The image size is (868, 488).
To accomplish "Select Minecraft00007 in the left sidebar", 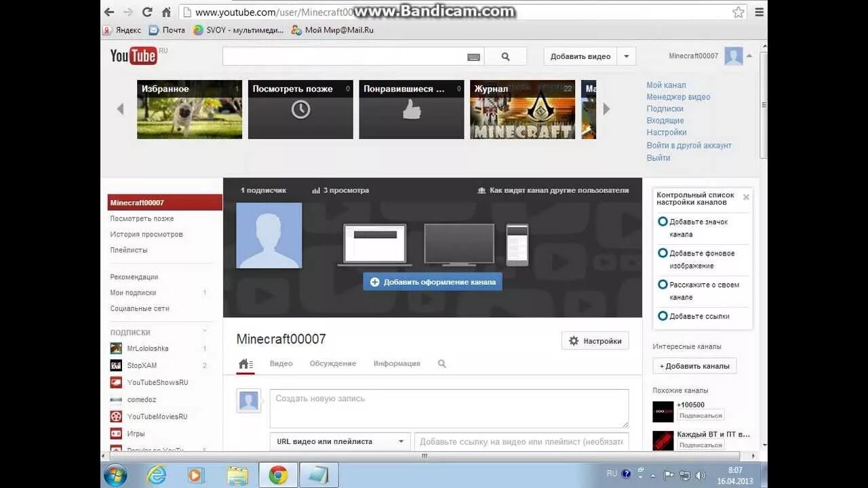I will click(x=165, y=203).
